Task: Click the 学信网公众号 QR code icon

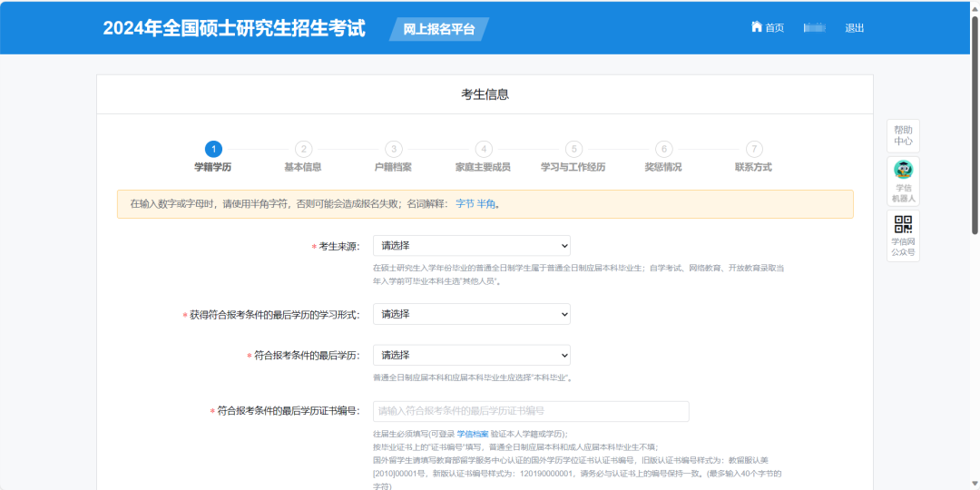Action: point(903,225)
